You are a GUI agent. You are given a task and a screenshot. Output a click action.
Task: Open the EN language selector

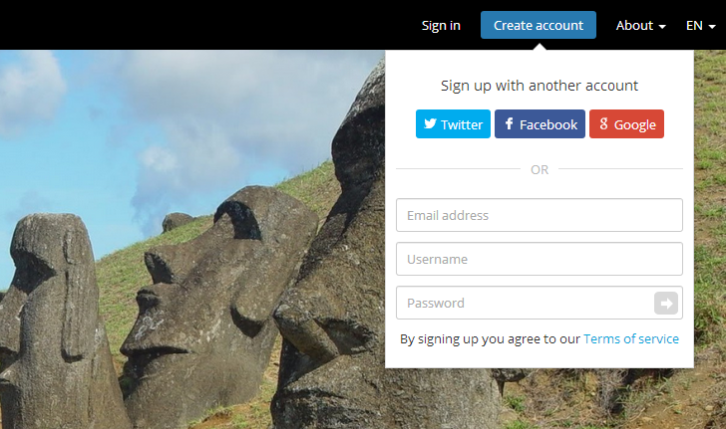click(x=700, y=25)
